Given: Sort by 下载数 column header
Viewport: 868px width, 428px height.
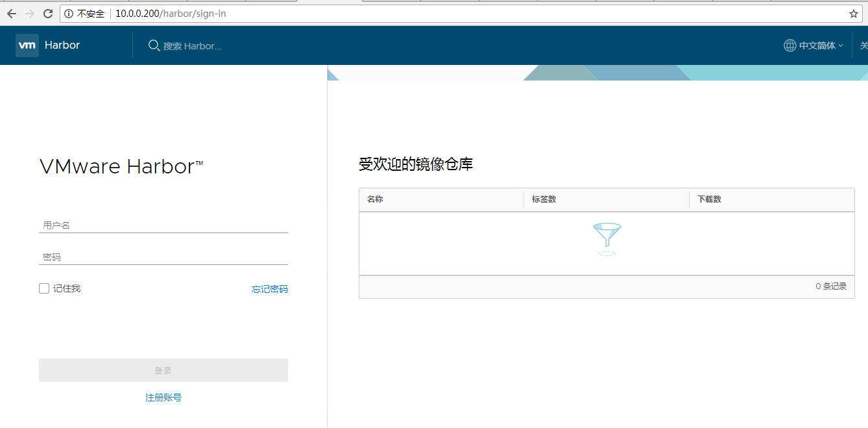Looking at the screenshot, I should (709, 199).
